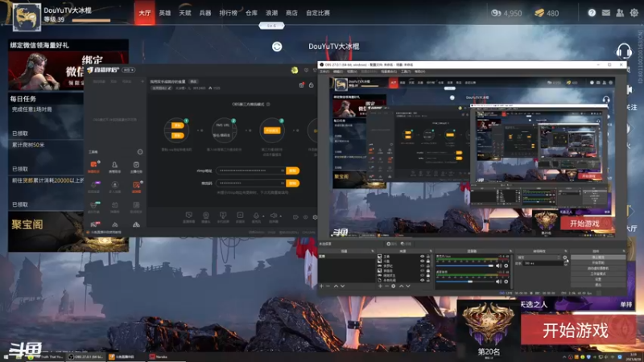Screen dimensions: 644x362
Task: Open speaker dropdown arrow in 直播伴侣
Action: click(x=280, y=216)
